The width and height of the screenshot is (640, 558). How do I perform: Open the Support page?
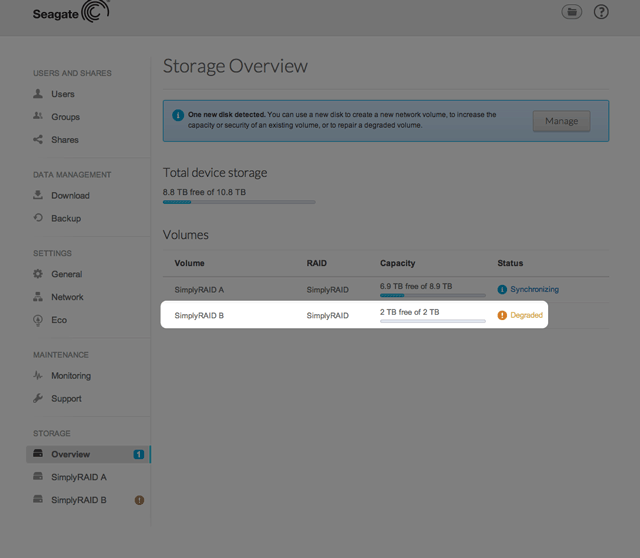tap(66, 399)
